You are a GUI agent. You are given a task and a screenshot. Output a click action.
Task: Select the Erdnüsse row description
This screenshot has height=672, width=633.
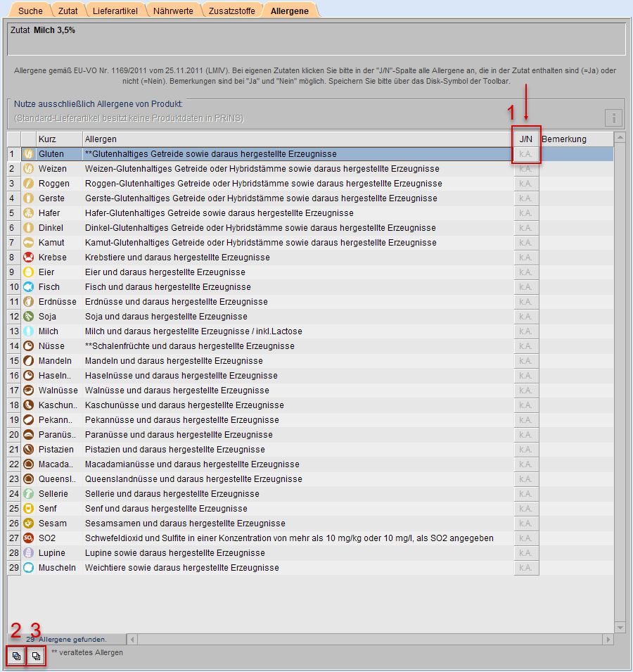pos(176,302)
